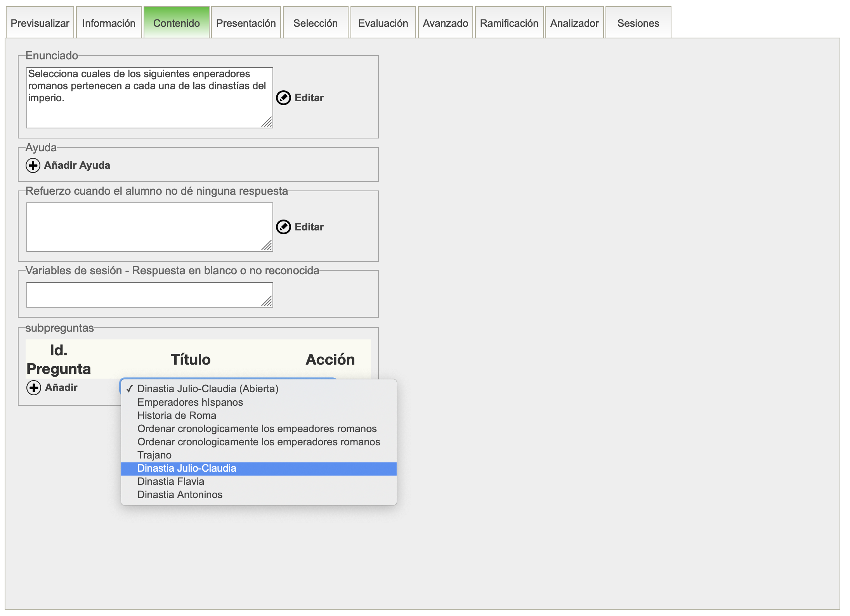Click the plus icon for Añadir Ayuda
850x616 pixels.
33,166
